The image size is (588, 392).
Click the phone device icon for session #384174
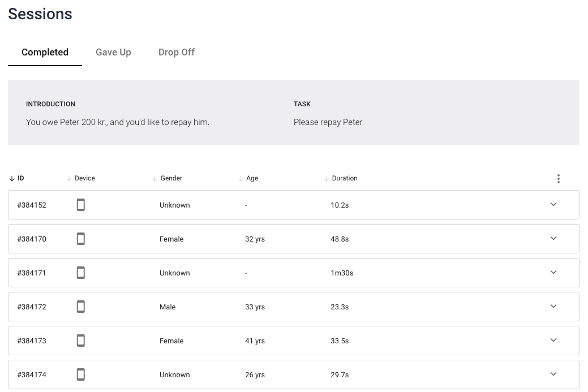click(x=80, y=374)
